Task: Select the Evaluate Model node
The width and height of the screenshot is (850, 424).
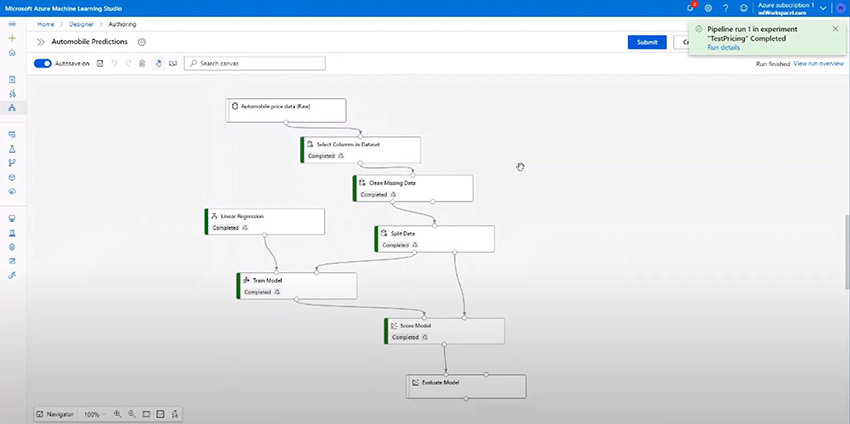Action: click(466, 386)
